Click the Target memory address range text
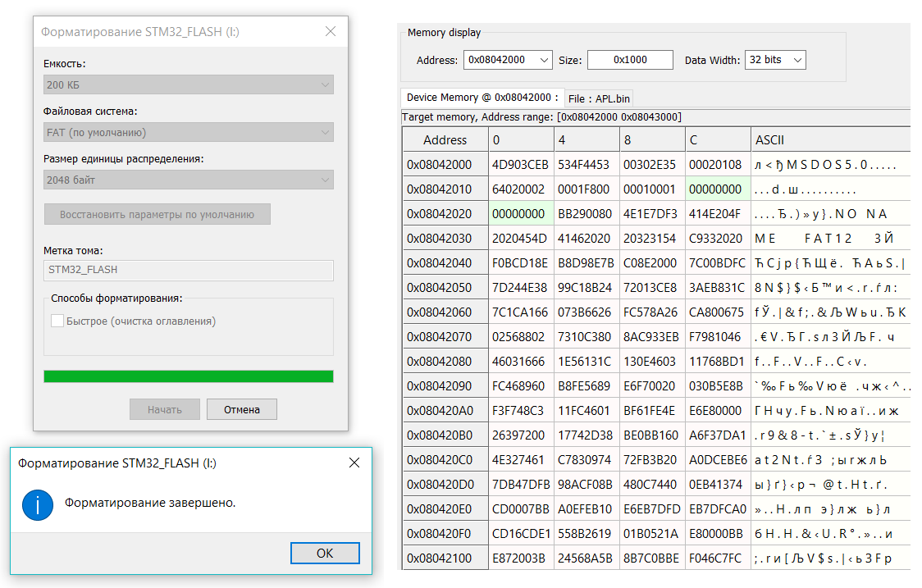The height and width of the screenshot is (588, 922). tap(541, 117)
